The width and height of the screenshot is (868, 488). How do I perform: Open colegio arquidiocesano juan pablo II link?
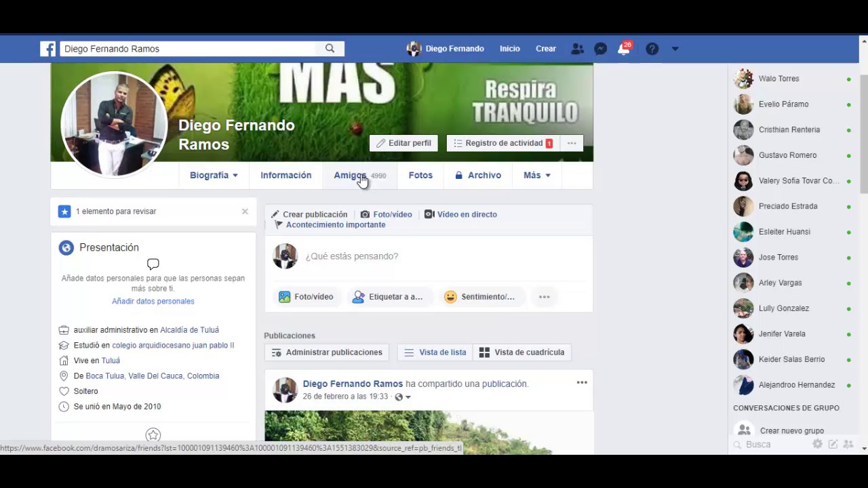tap(173, 345)
